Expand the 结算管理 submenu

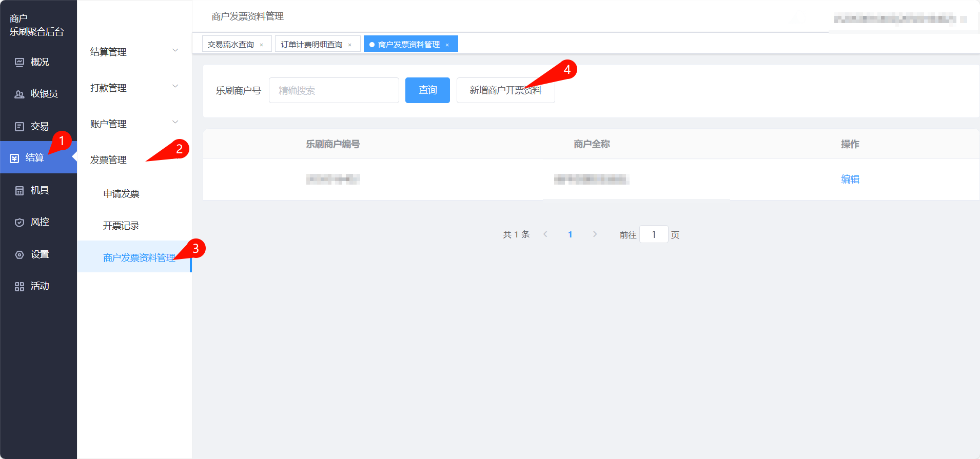point(133,52)
